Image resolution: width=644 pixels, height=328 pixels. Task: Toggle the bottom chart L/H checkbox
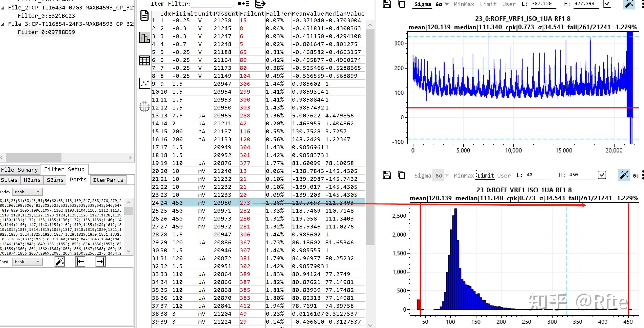point(602,175)
